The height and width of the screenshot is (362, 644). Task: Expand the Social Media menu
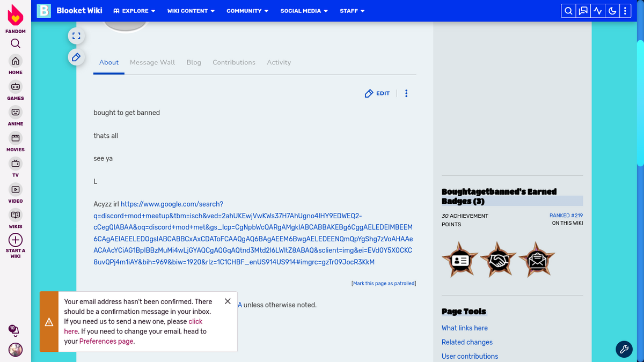click(304, 10)
